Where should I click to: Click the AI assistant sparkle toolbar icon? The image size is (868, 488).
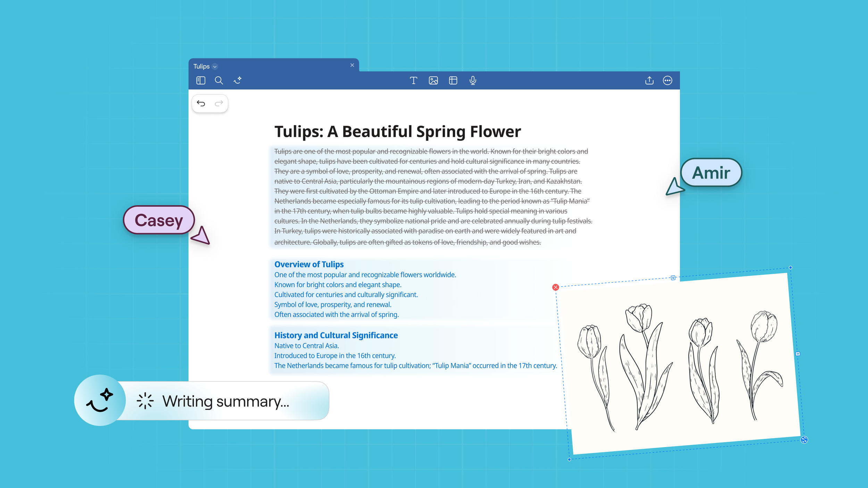[237, 81]
